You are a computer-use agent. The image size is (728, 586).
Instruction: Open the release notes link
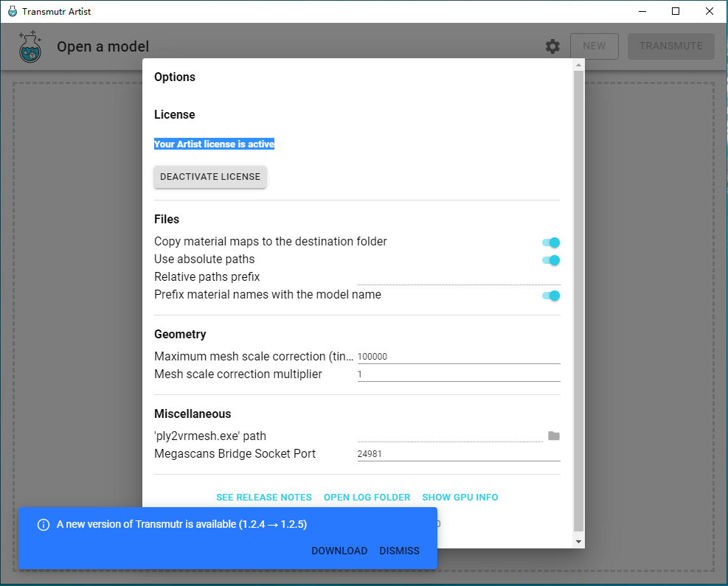(264, 498)
